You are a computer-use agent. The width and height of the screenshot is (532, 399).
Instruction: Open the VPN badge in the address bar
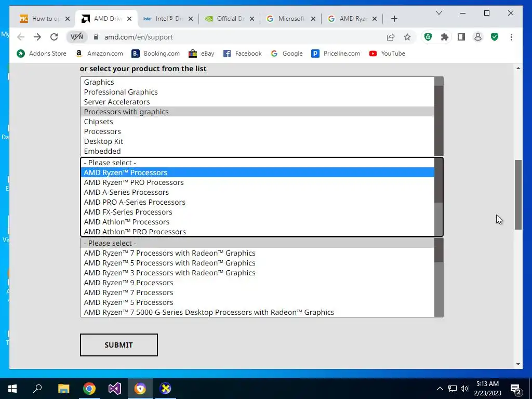click(77, 37)
